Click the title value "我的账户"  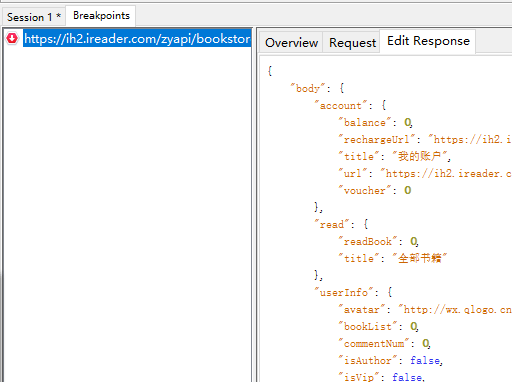419,156
